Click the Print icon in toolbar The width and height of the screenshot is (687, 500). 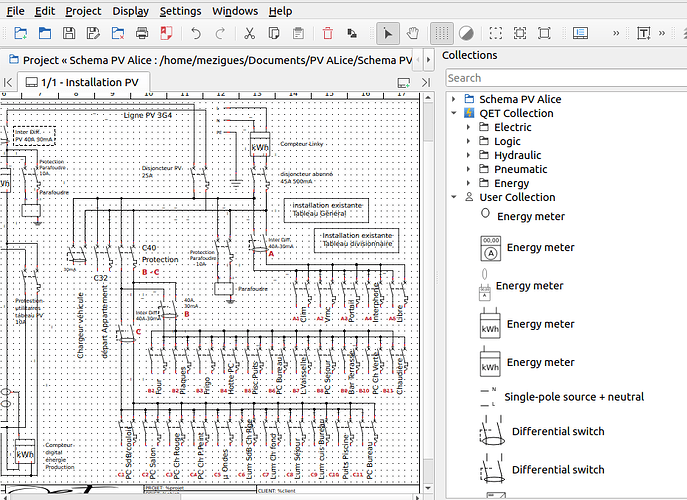pyautogui.click(x=142, y=33)
